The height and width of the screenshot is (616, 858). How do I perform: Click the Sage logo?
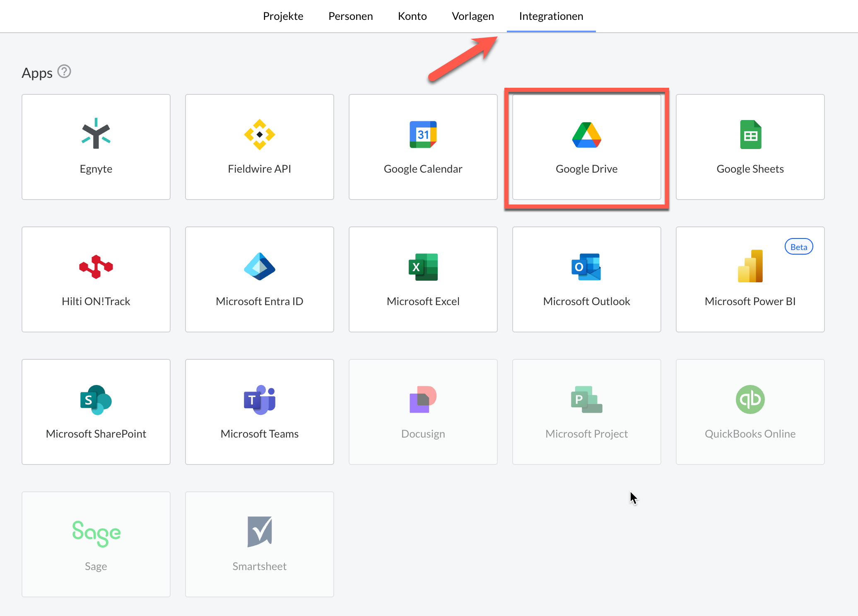click(x=96, y=533)
